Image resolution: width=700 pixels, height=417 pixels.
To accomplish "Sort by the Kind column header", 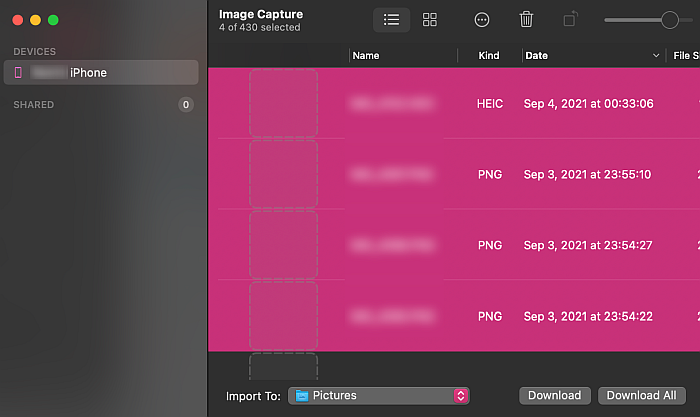I will click(x=489, y=56).
